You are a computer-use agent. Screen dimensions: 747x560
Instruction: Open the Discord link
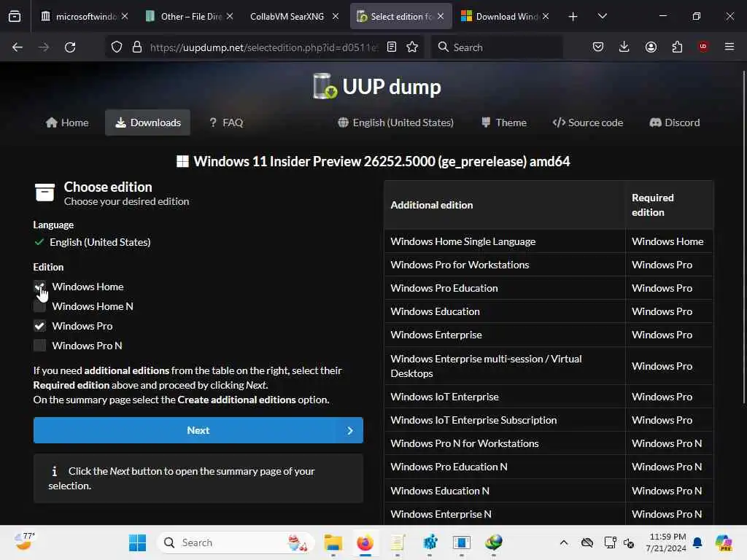pyautogui.click(x=675, y=122)
